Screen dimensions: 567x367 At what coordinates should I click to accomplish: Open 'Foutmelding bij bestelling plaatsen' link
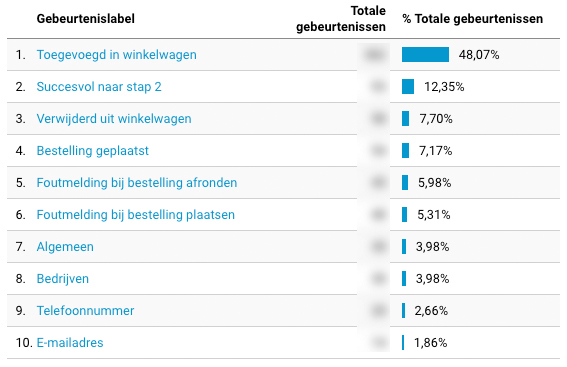(x=136, y=215)
